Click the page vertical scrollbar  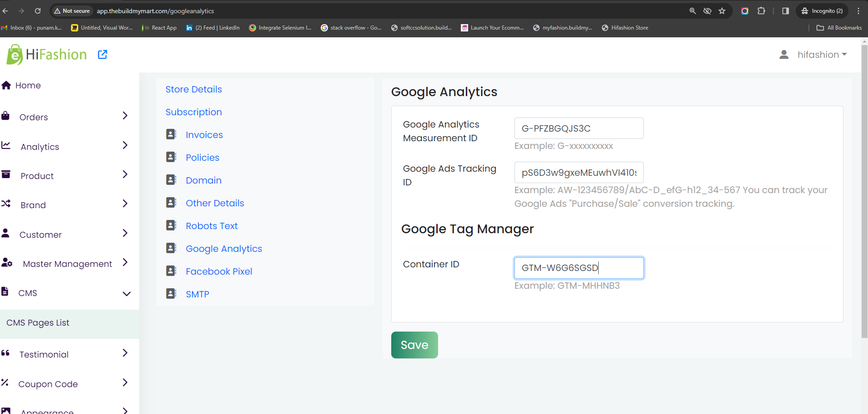tap(864, 191)
